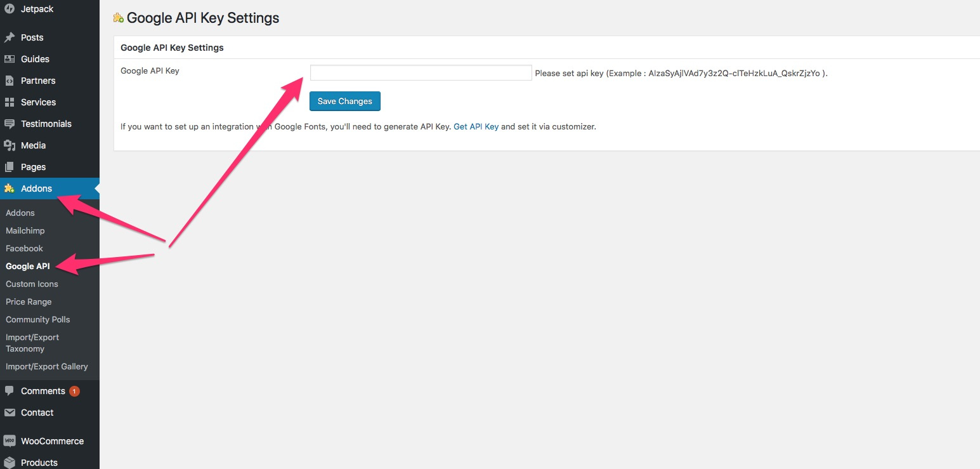Click the Guides menu icon
The image size is (980, 469).
click(10, 59)
